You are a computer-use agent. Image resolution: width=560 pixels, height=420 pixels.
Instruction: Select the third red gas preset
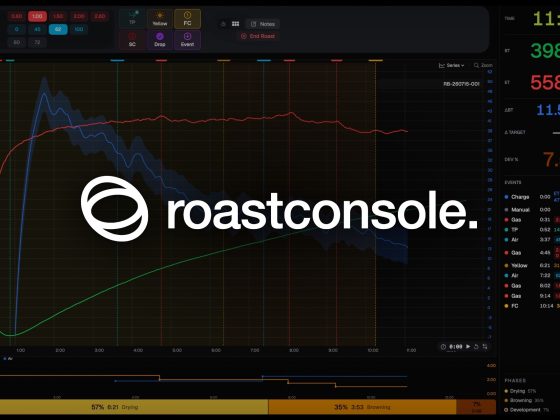coord(58,16)
